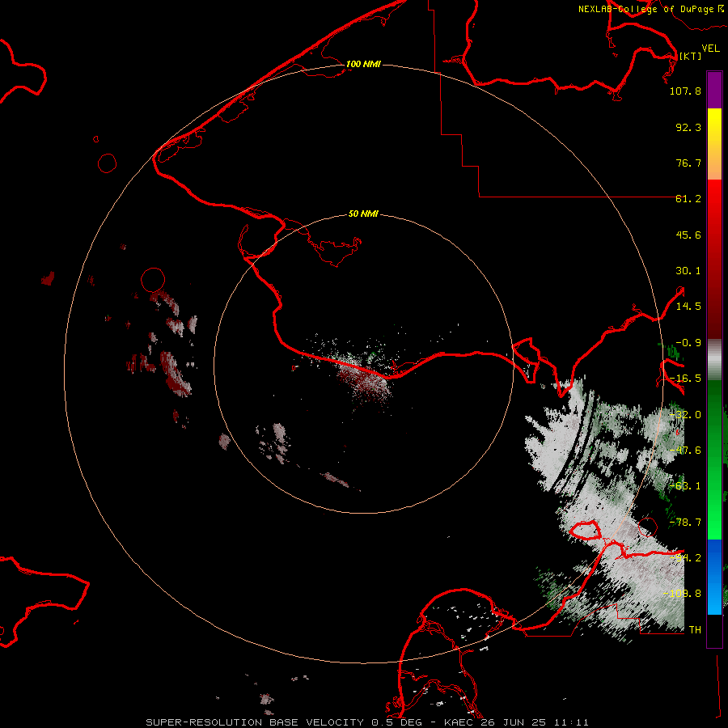Click the 30.1 velocity scale value
The width and height of the screenshot is (728, 728).
click(x=688, y=271)
